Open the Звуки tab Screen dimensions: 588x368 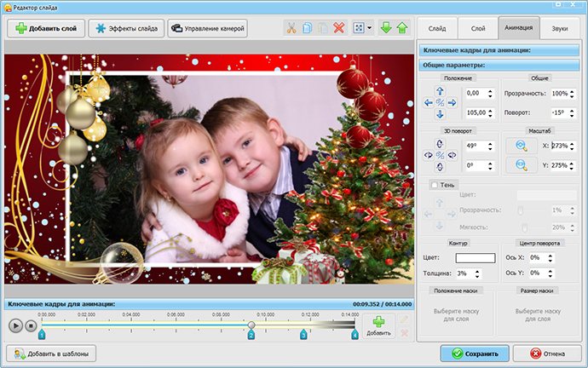pyautogui.click(x=560, y=28)
